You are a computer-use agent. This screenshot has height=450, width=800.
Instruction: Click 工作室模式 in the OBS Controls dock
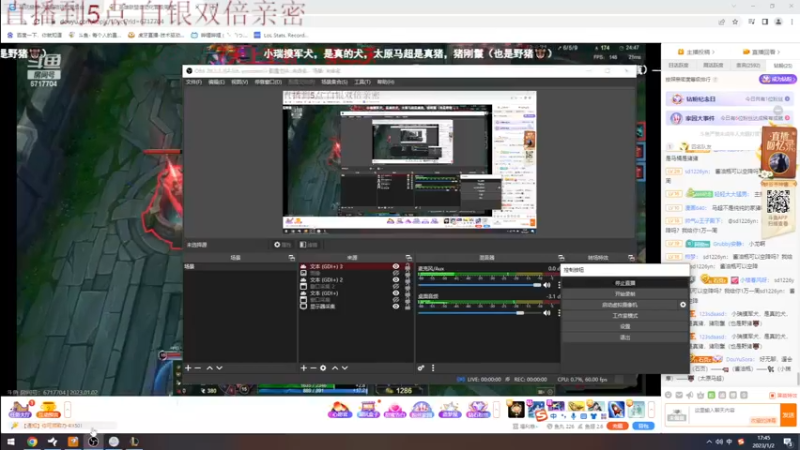pos(625,316)
